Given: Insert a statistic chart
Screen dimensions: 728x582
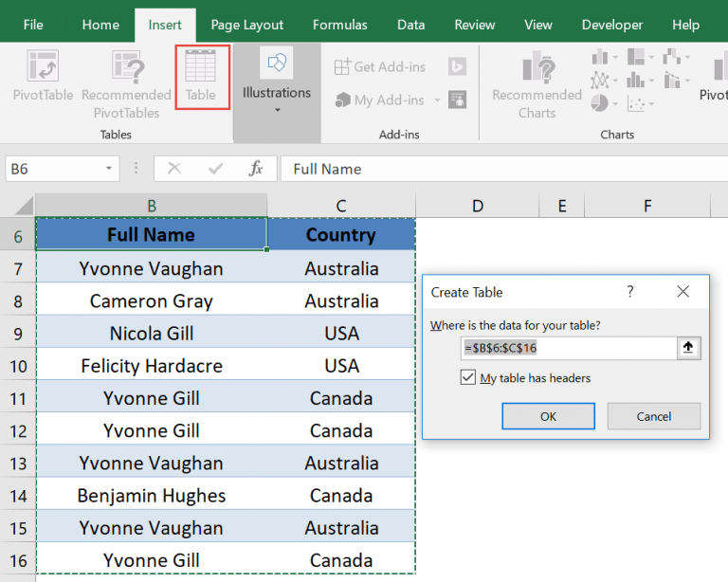Looking at the screenshot, I should click(636, 80).
